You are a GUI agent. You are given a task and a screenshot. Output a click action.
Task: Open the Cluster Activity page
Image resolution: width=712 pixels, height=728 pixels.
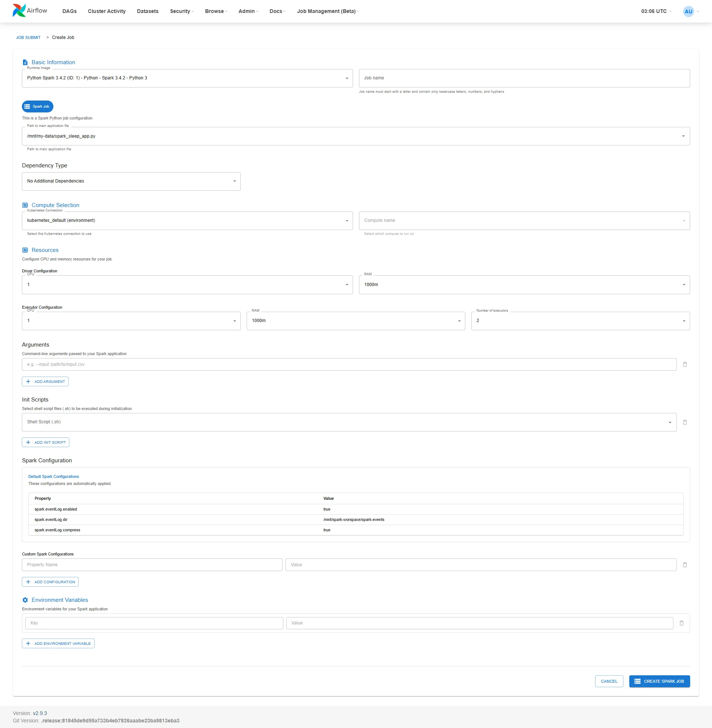pyautogui.click(x=106, y=11)
